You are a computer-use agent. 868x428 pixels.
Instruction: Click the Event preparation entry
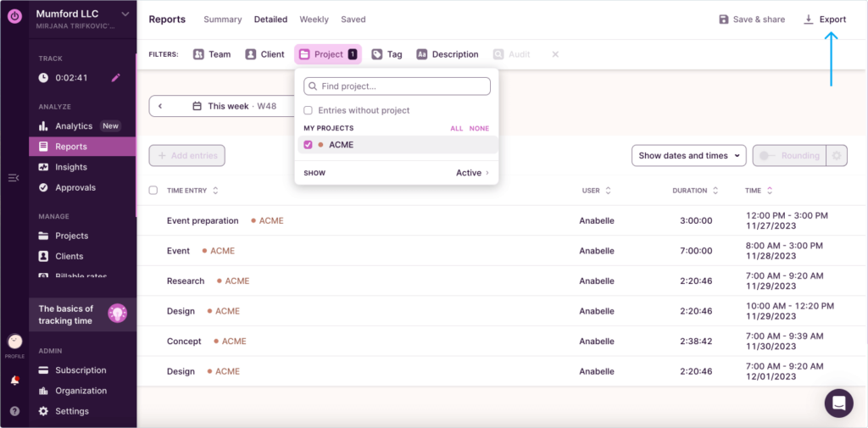pyautogui.click(x=203, y=220)
